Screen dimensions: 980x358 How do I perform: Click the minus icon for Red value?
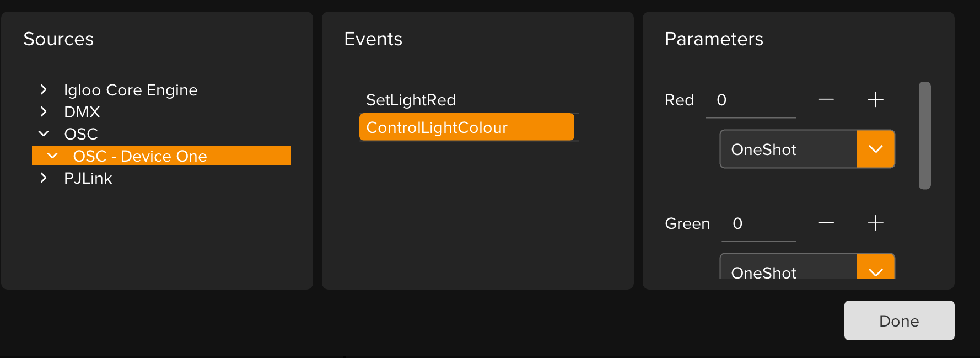(826, 100)
